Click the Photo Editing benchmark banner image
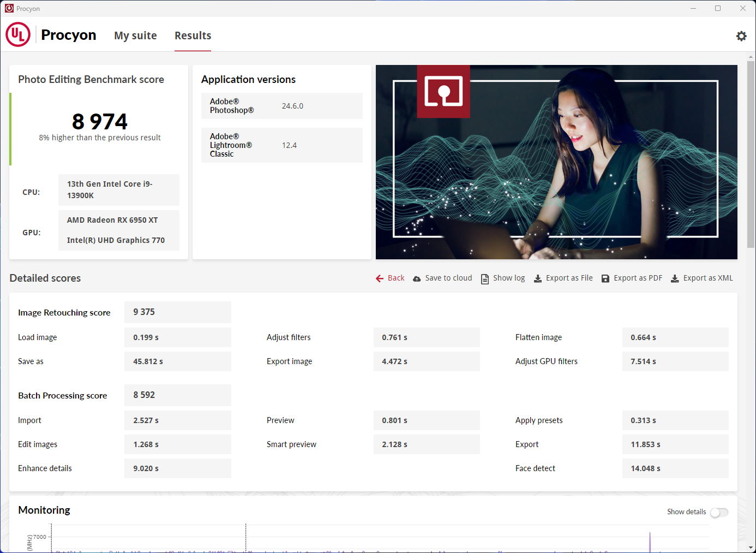Image resolution: width=756 pixels, height=553 pixels. (556, 162)
